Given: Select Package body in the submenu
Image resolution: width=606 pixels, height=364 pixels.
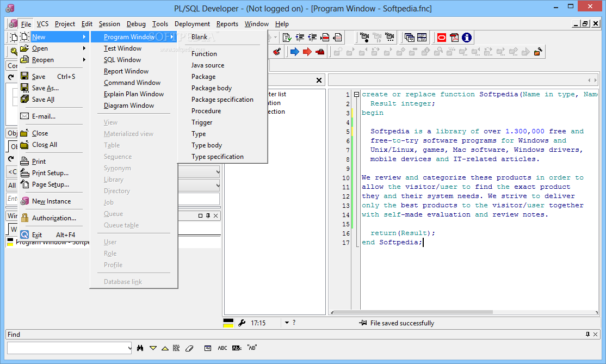Looking at the screenshot, I should click(212, 88).
